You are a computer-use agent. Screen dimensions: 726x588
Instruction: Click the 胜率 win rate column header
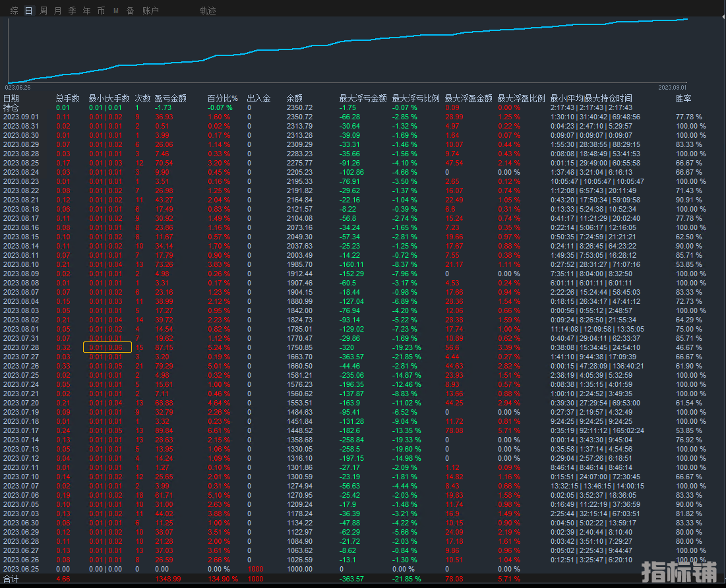[683, 98]
